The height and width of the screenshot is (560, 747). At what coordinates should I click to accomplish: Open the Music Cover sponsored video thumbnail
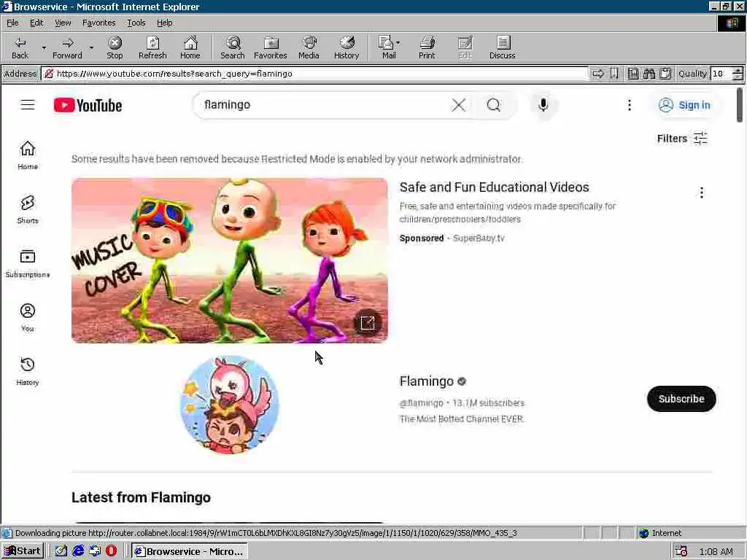click(x=230, y=260)
